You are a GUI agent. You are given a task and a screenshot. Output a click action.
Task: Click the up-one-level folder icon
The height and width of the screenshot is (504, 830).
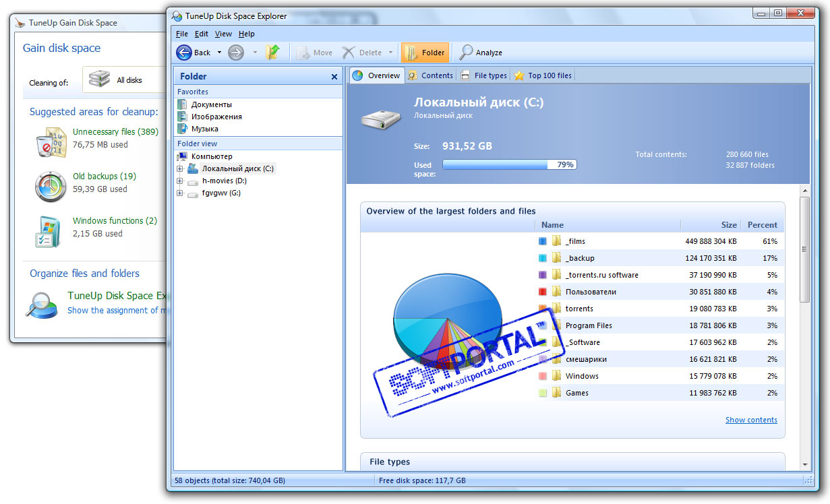pyautogui.click(x=272, y=53)
